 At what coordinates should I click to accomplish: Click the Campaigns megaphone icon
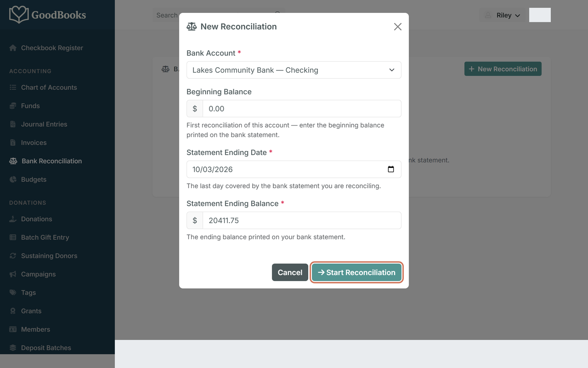point(13,274)
